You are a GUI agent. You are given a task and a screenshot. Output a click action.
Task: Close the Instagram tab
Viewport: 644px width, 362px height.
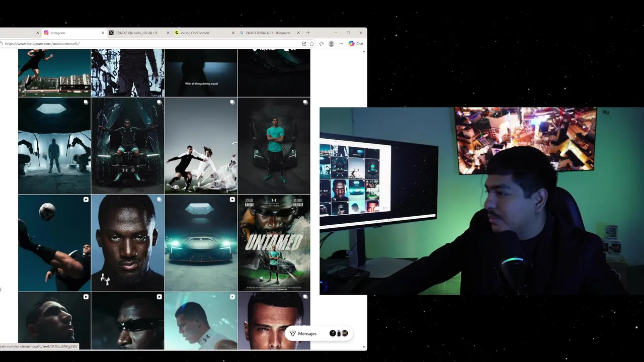[103, 33]
